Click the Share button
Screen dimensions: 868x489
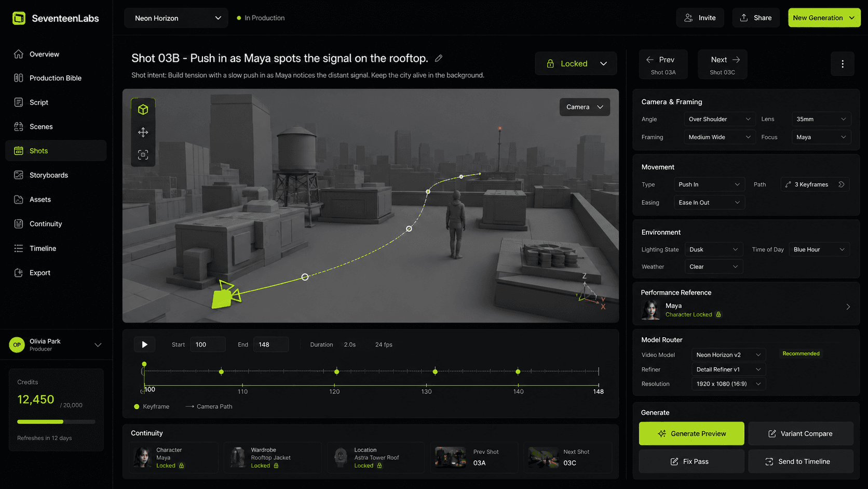[x=756, y=18]
